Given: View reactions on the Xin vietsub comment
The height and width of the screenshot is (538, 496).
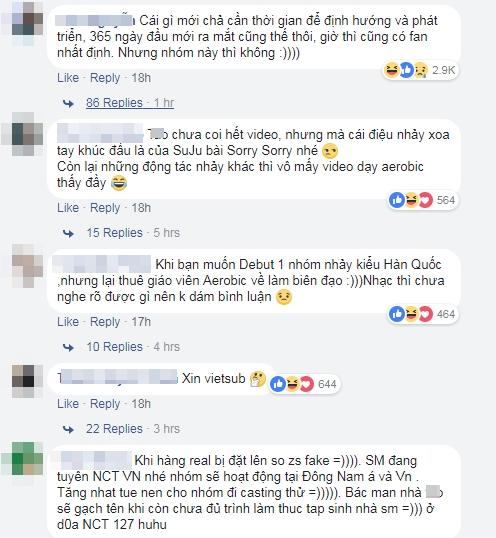Looking at the screenshot, I should click(x=304, y=384).
